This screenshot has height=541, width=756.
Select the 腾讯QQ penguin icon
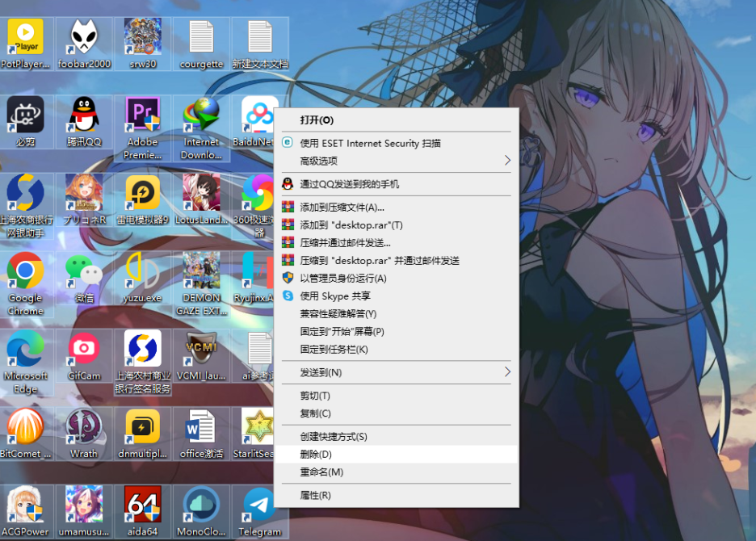[84, 121]
